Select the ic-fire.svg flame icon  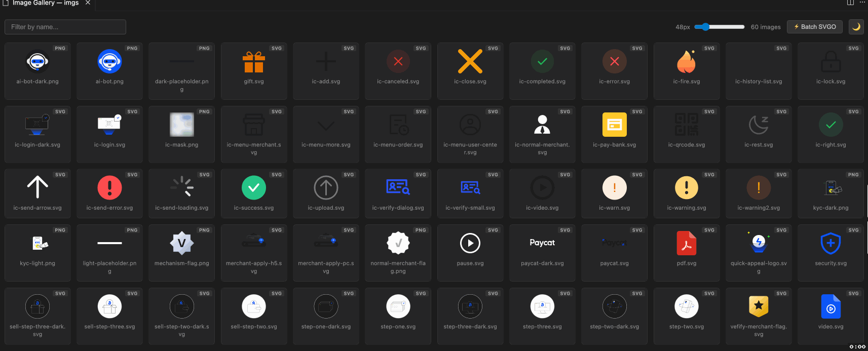[x=687, y=62]
